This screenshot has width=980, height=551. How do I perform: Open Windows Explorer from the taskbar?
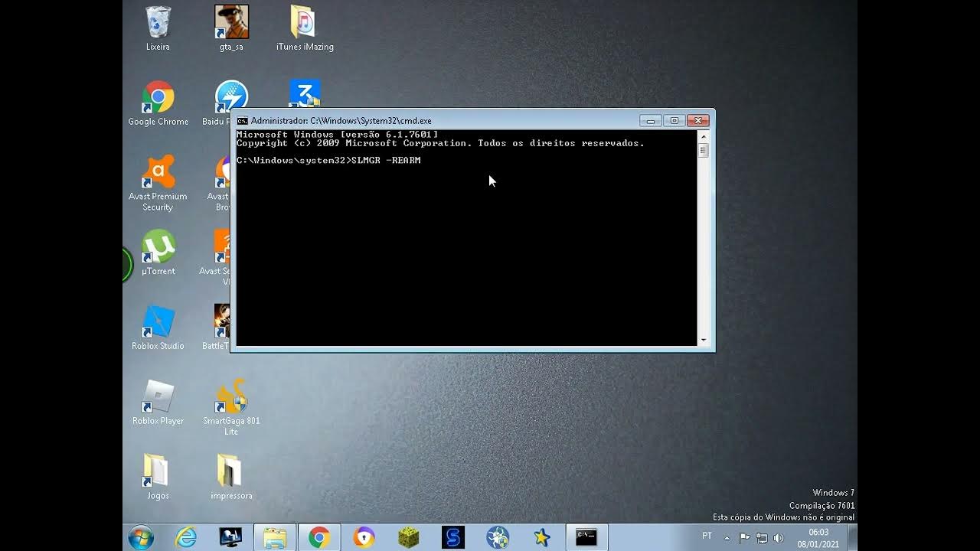(x=275, y=538)
